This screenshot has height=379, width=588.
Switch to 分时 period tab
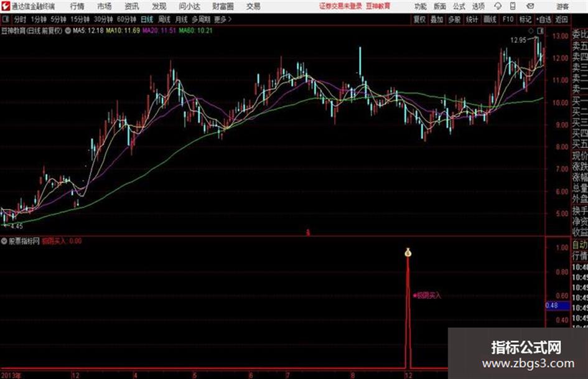point(20,19)
